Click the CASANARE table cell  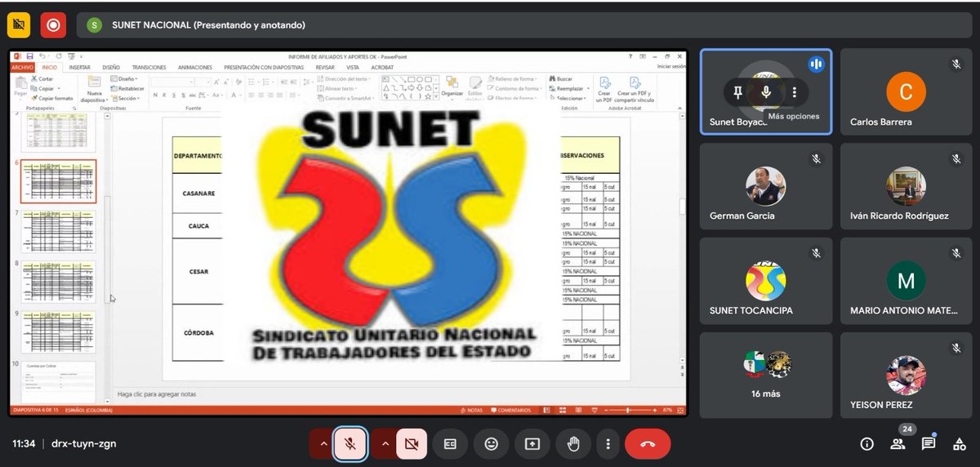[x=197, y=192]
